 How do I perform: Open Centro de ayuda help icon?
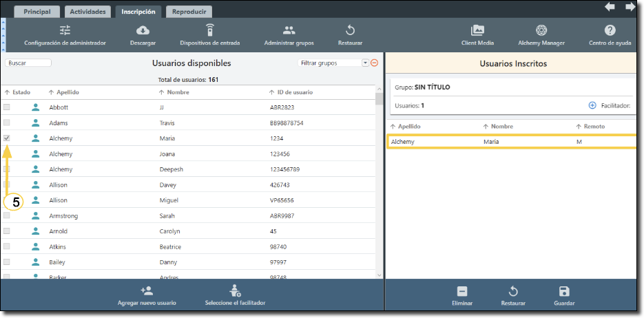click(610, 30)
